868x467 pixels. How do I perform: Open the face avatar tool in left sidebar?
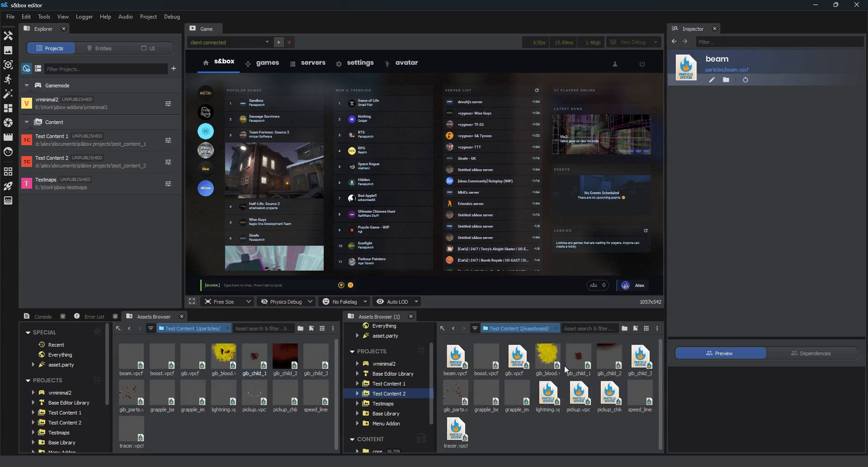coord(8,152)
